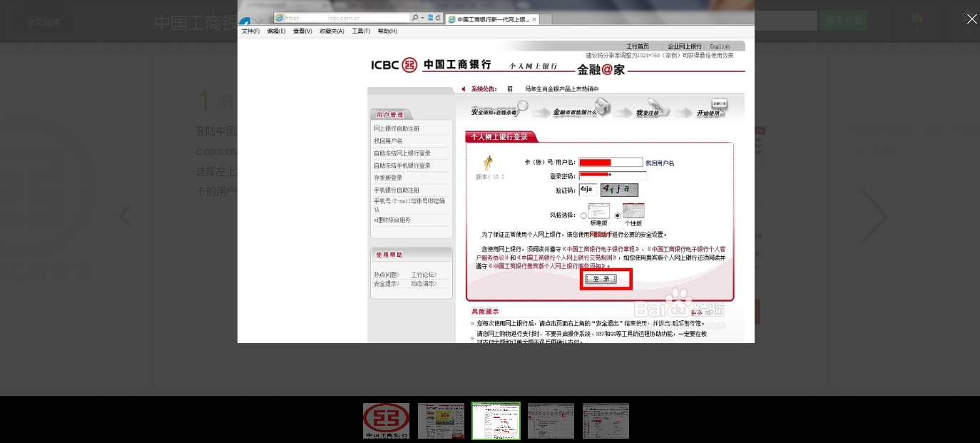Open 手机银行自助注册 sidebar entry

(x=397, y=190)
